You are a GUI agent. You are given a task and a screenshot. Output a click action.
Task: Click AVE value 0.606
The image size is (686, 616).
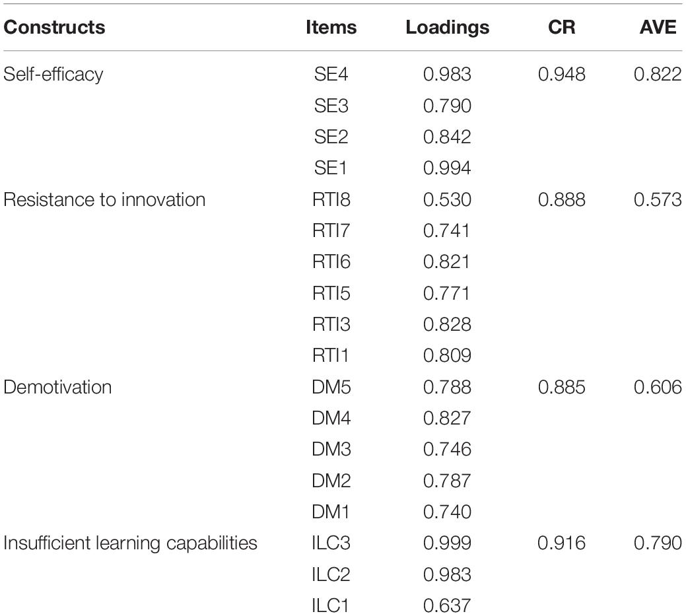click(x=658, y=387)
